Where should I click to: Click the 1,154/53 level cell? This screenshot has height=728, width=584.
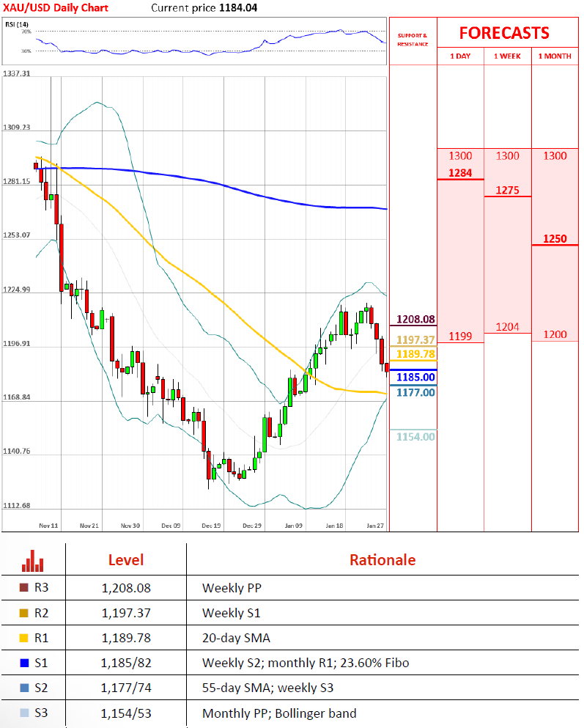[126, 713]
